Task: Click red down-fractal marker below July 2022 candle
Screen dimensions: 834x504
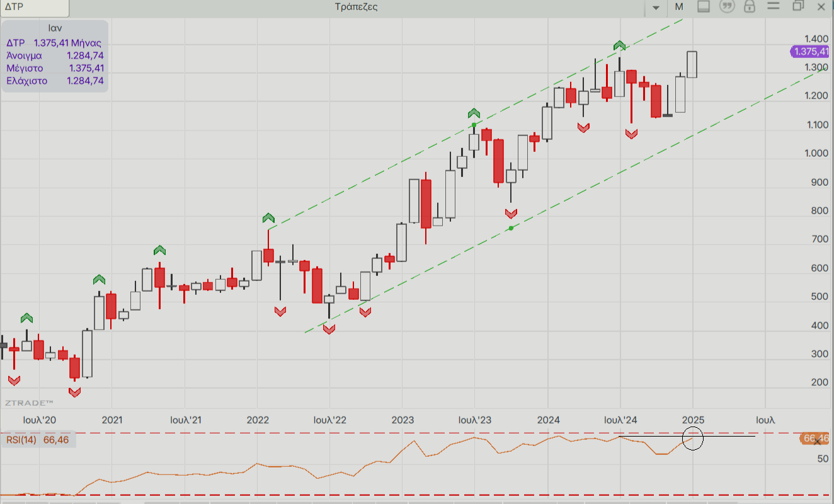Action: click(x=329, y=329)
